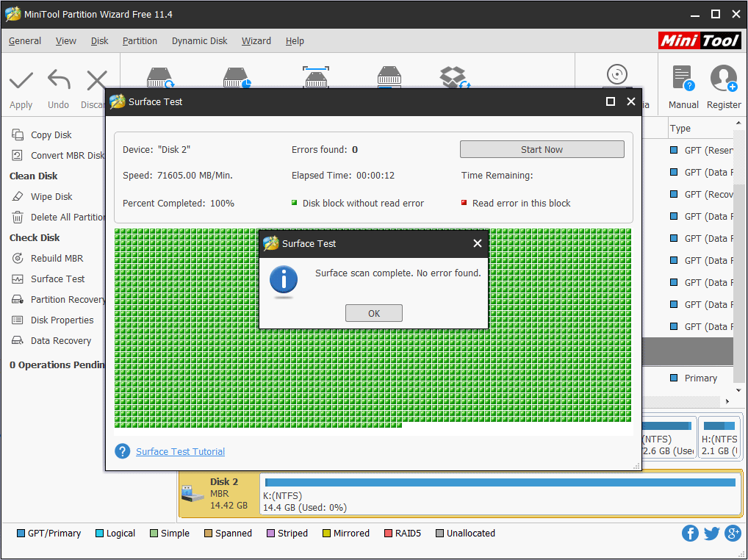The height and width of the screenshot is (560, 748).
Task: Click the Apply checkmark icon
Action: pos(21,81)
